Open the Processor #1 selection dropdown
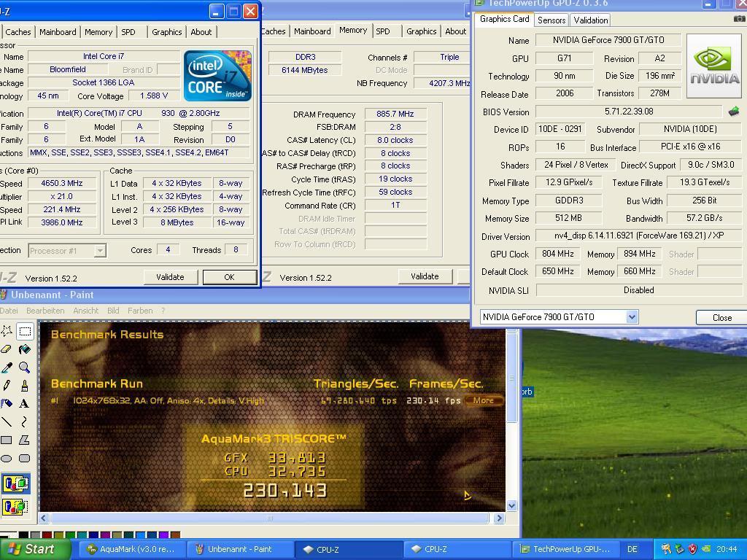The height and width of the screenshot is (560, 747). tap(99, 251)
